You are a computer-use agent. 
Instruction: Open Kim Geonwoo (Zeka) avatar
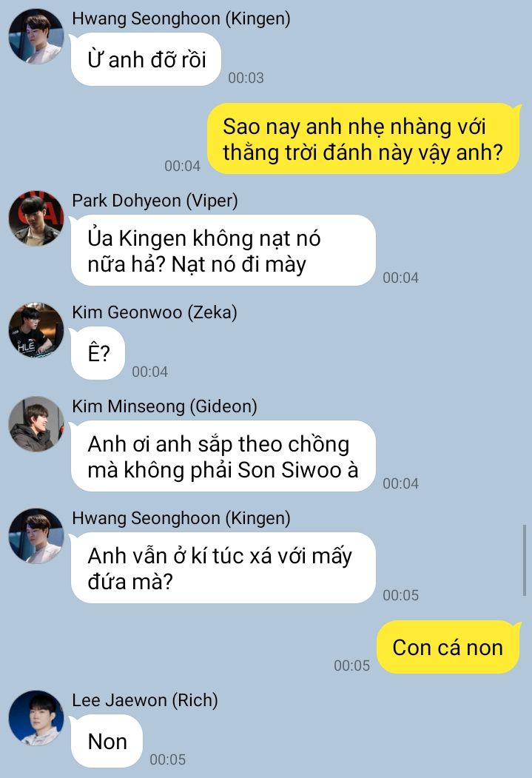36,330
